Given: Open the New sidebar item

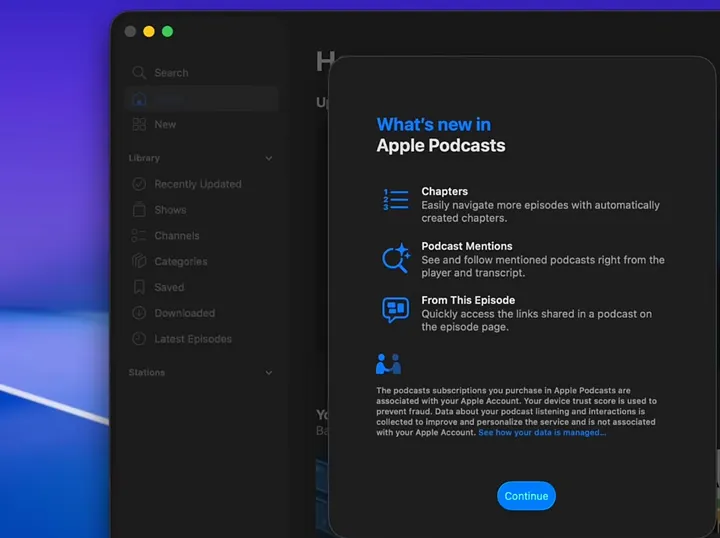Looking at the screenshot, I should pyautogui.click(x=202, y=124).
